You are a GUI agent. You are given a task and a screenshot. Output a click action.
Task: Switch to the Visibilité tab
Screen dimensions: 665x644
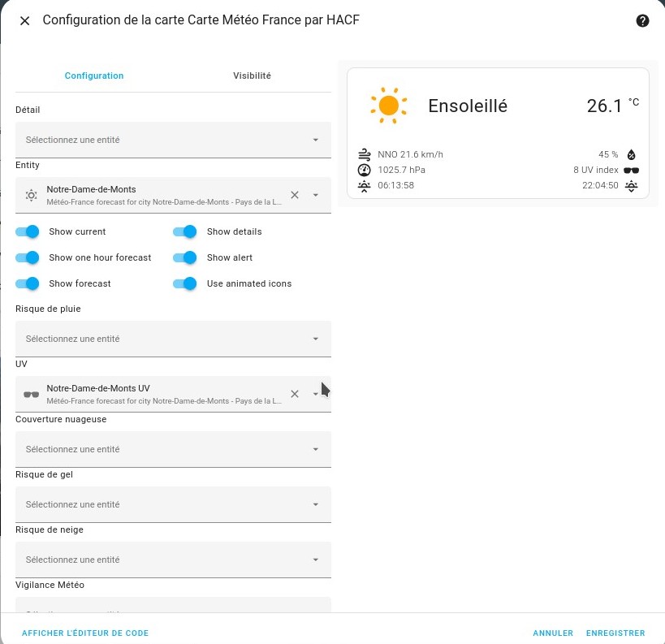252,76
